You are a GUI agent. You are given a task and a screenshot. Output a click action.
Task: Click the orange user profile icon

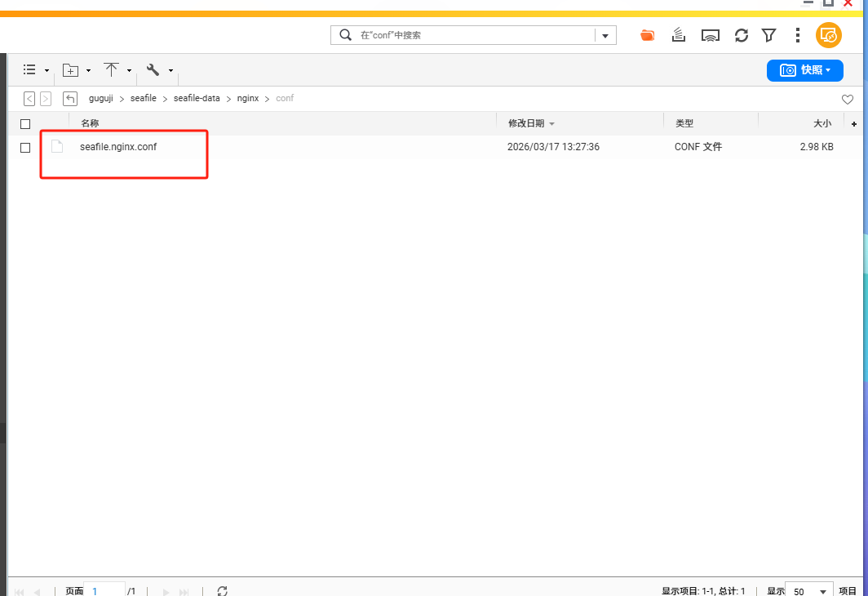point(828,35)
